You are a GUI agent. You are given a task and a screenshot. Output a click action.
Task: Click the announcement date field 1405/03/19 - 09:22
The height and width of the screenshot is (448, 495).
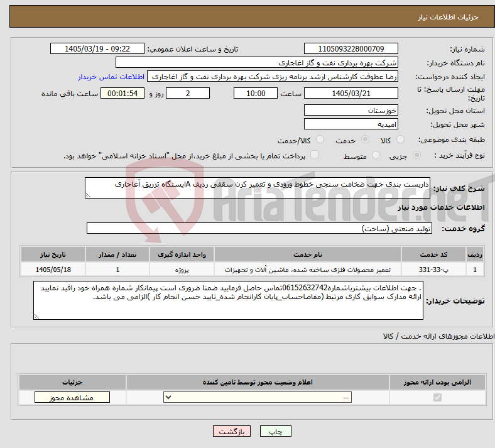click(x=97, y=48)
